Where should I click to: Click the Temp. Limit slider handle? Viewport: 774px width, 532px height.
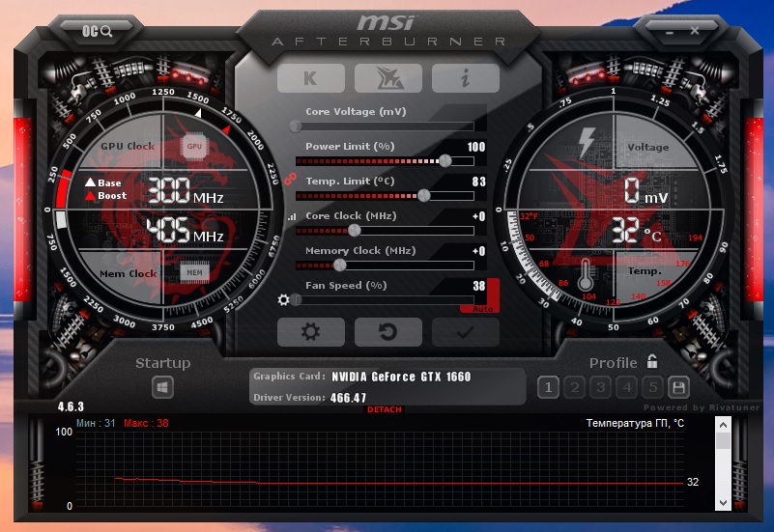pyautogui.click(x=423, y=196)
